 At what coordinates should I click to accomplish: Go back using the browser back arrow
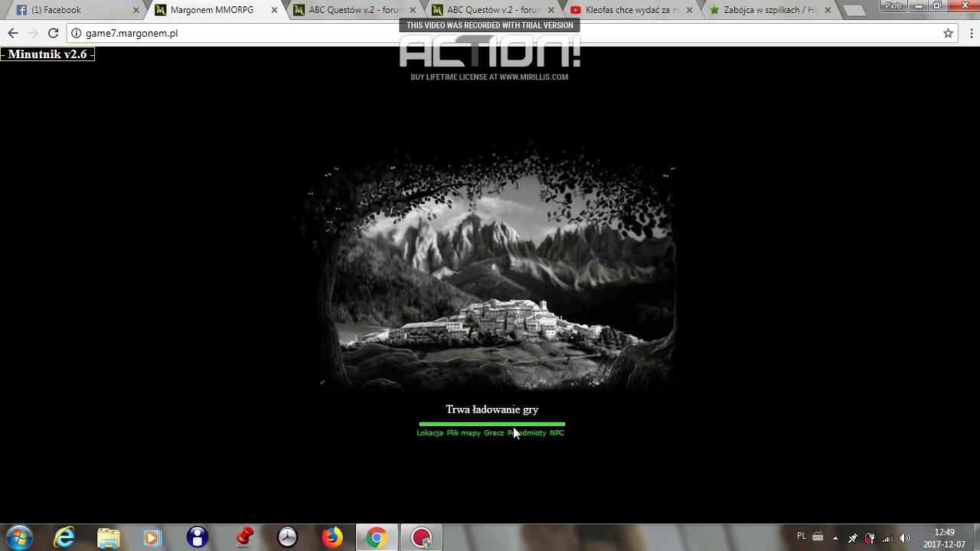[x=13, y=33]
